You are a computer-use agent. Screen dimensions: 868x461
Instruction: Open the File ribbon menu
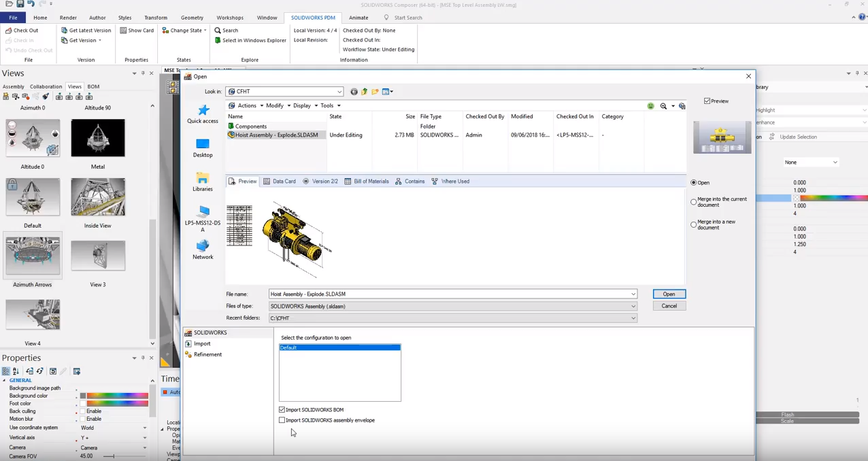click(13, 18)
